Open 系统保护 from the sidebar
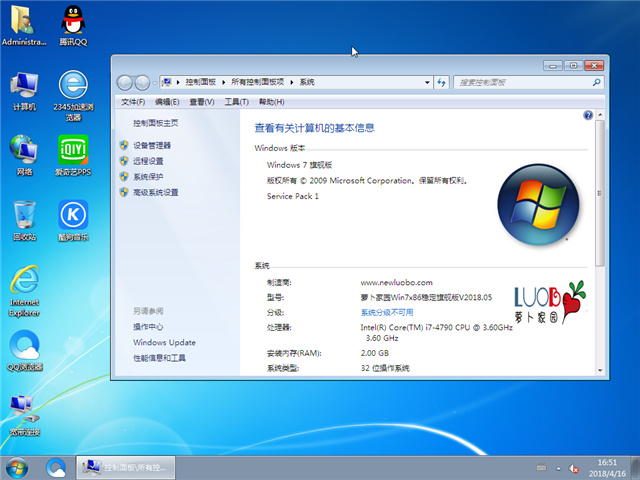Image resolution: width=640 pixels, height=480 pixels. 148,177
